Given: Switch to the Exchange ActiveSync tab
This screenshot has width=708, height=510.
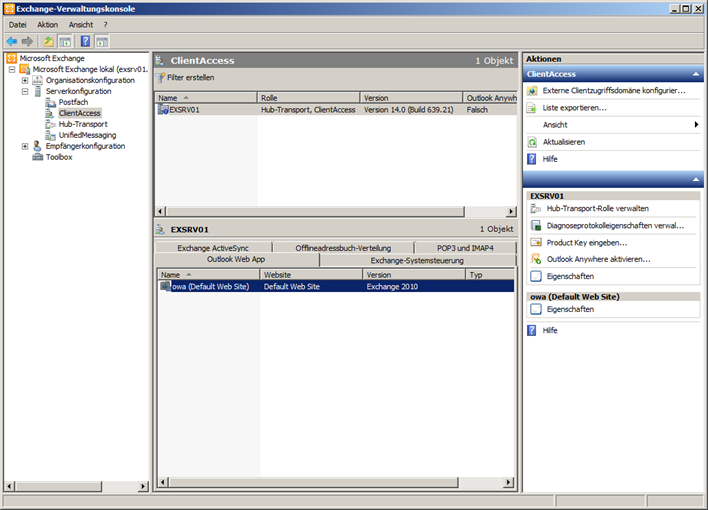Looking at the screenshot, I should tap(213, 248).
